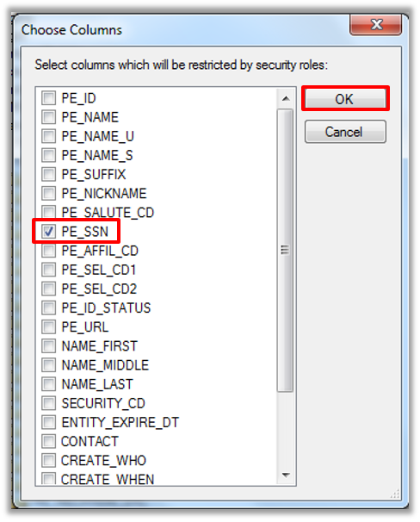Select the PE_URL checkbox

tap(48, 327)
